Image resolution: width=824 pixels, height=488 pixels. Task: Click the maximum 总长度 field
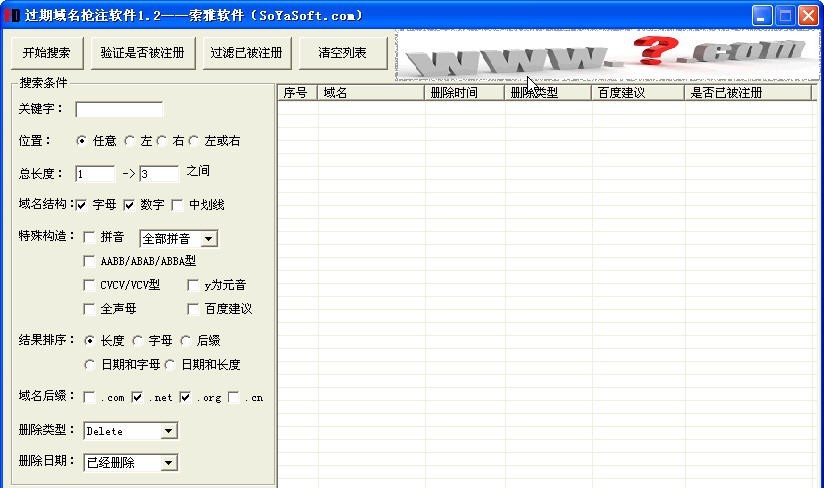coord(159,174)
